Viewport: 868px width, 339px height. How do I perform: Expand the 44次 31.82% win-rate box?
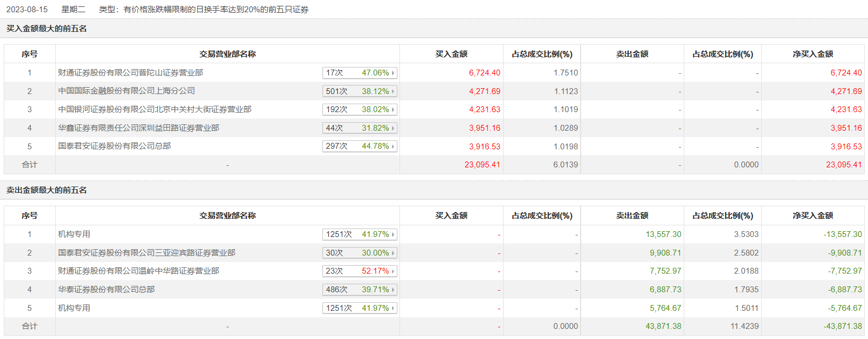coord(393,128)
